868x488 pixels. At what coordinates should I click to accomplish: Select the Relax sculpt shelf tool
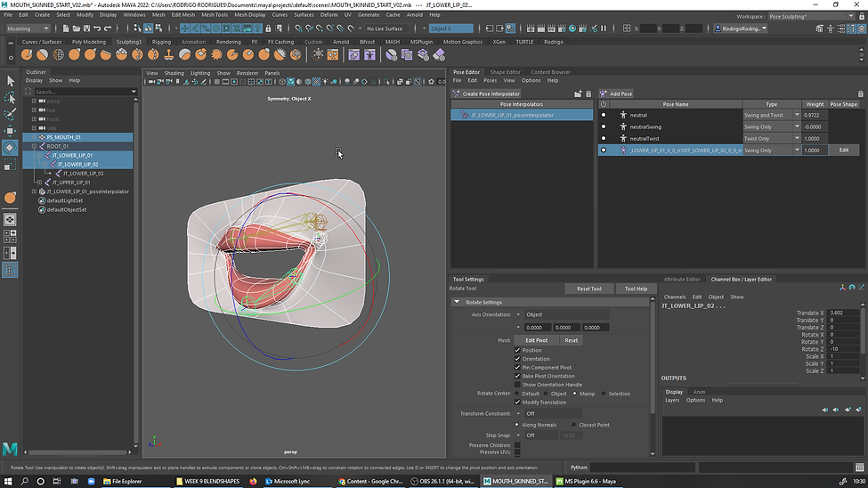click(58, 54)
